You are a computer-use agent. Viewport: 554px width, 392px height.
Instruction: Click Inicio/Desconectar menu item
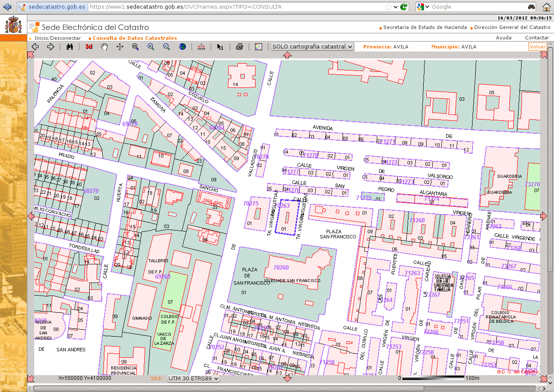coord(58,38)
